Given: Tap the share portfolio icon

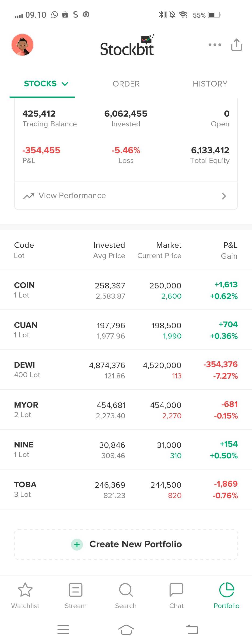Looking at the screenshot, I should [236, 45].
